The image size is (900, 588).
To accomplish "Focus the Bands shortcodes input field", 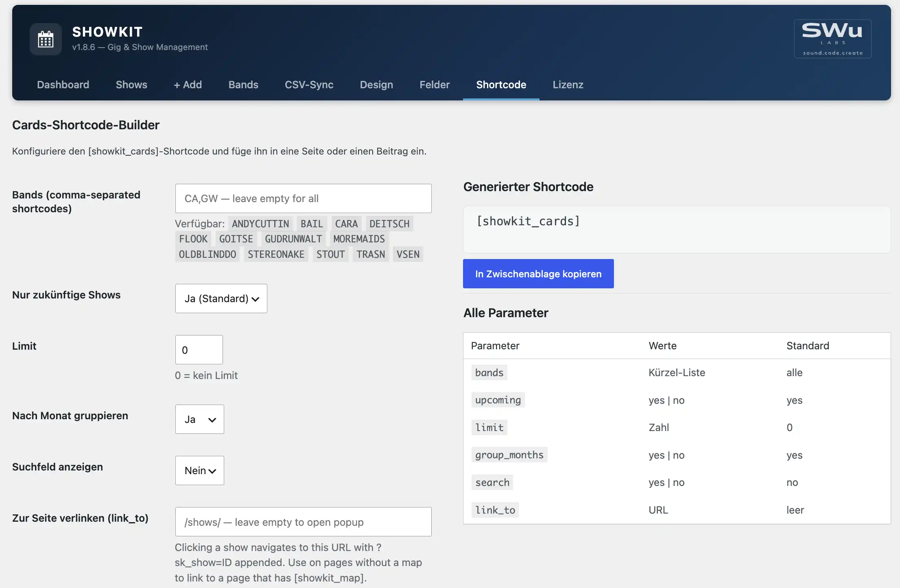I will (303, 198).
